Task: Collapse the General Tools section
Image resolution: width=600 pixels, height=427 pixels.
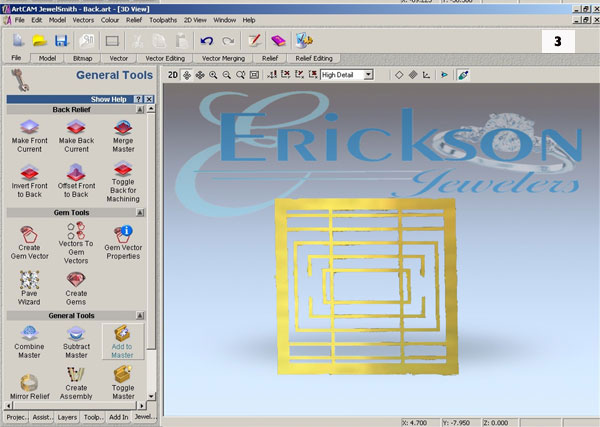Action: (140, 316)
